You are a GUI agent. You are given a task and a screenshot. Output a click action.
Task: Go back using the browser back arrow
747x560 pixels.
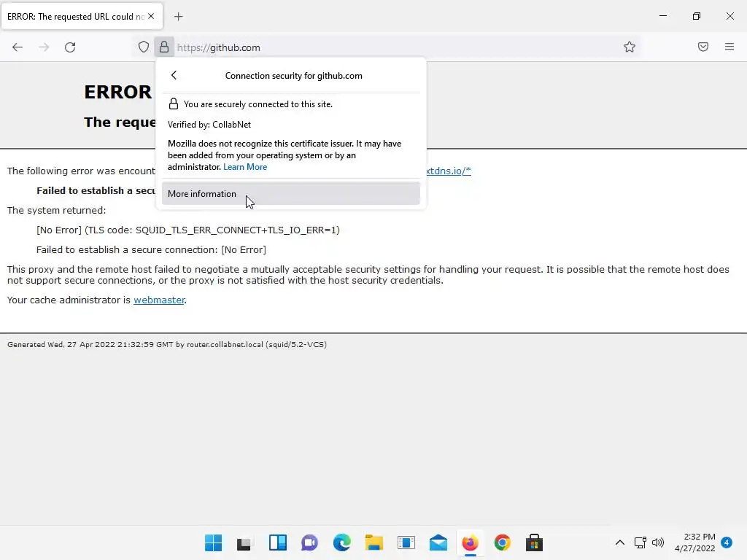18,47
